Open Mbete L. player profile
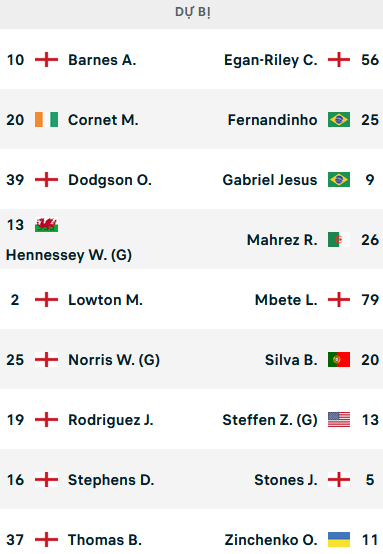The width and height of the screenshot is (383, 554). tap(286, 300)
